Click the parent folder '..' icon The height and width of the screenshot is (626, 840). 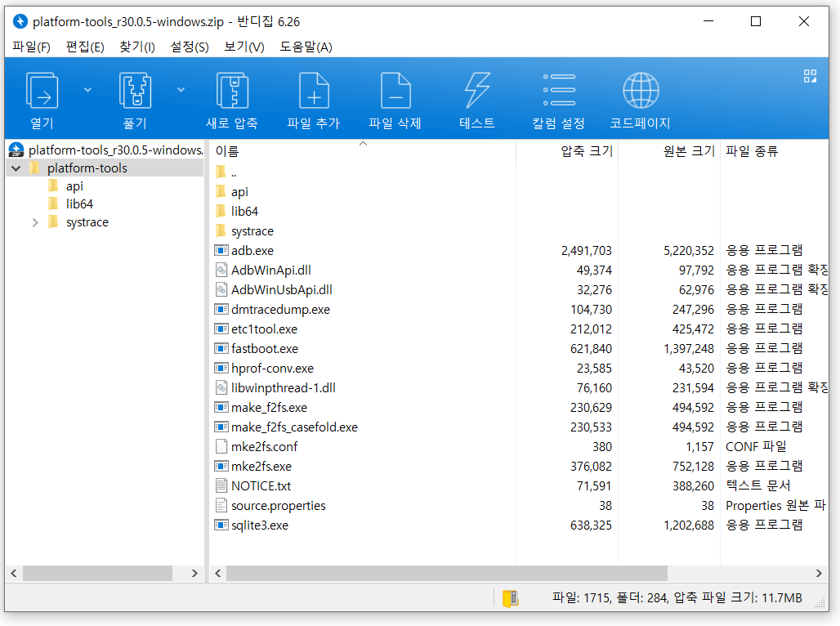click(220, 172)
